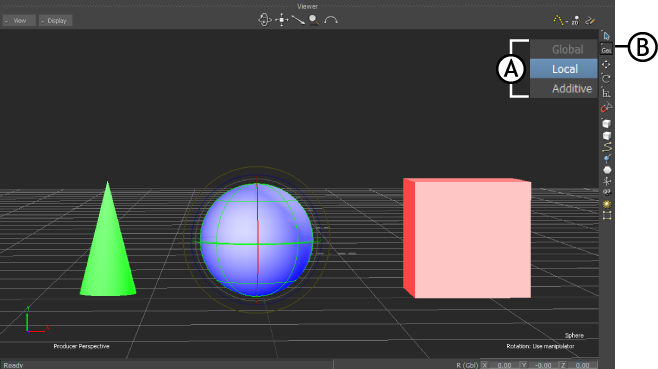
Task: Open the Gbl manipulation mode dropdown
Action: click(x=606, y=50)
